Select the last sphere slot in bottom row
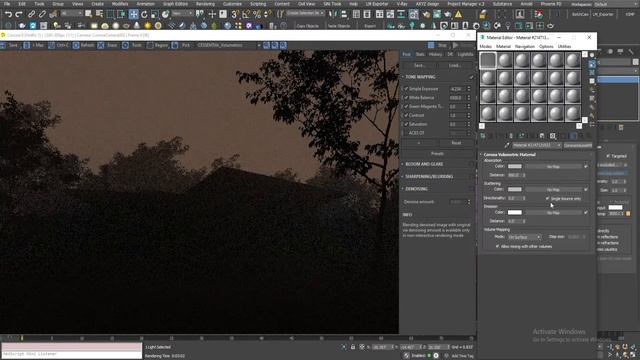The height and width of the screenshot is (360, 640). click(573, 113)
